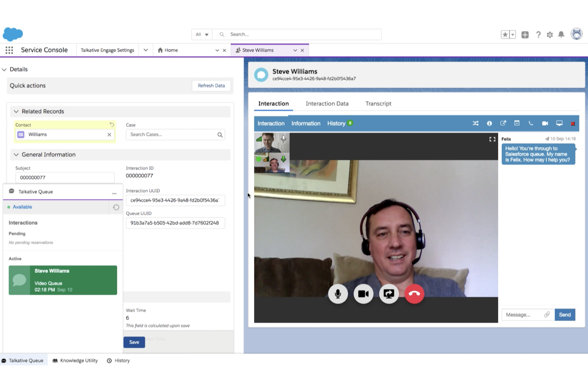Mute the microphone in the video call

(x=338, y=294)
